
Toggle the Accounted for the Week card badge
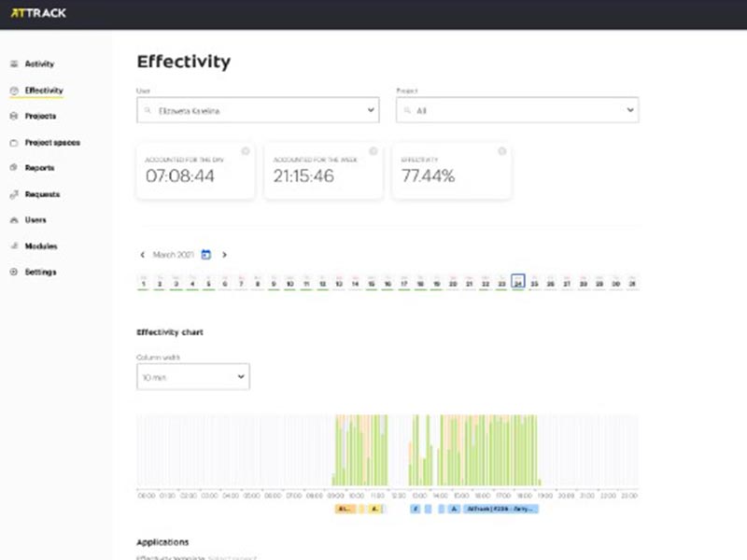coord(373,150)
